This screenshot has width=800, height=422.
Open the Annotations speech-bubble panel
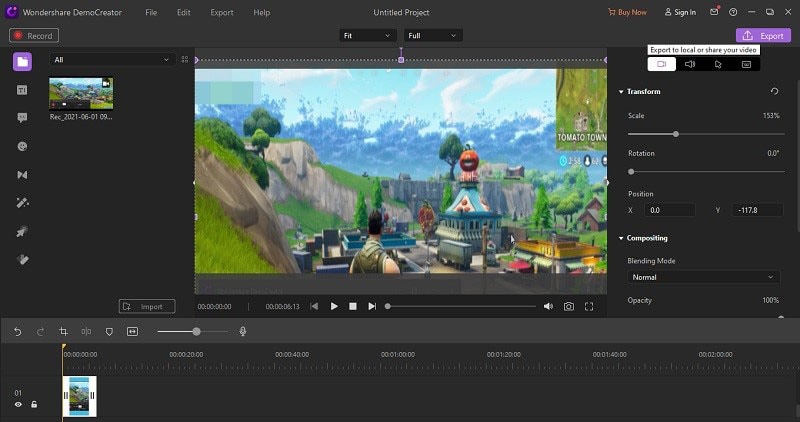coord(22,118)
